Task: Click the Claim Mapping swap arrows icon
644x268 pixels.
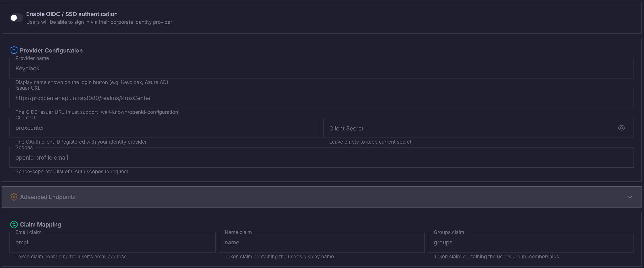Action: (x=14, y=224)
